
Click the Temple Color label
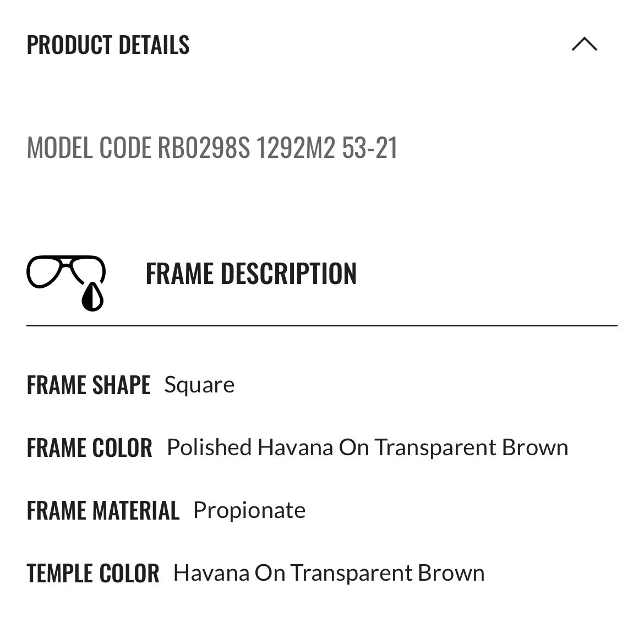(93, 574)
